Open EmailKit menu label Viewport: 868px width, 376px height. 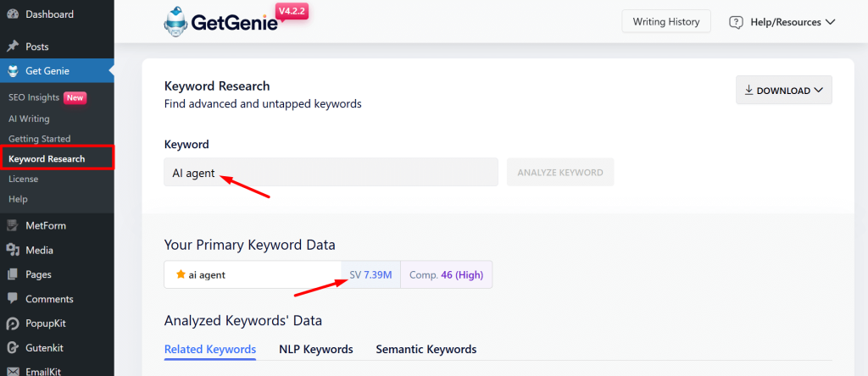(44, 371)
